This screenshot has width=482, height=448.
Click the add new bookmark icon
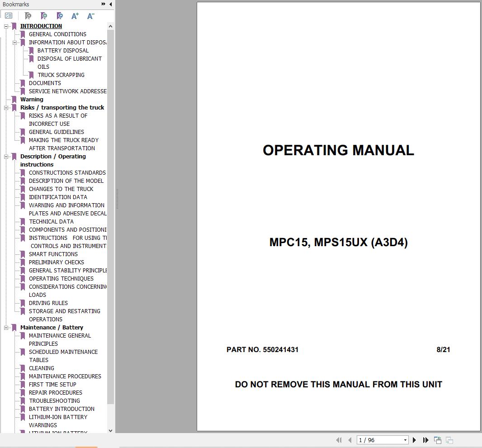[x=44, y=16]
